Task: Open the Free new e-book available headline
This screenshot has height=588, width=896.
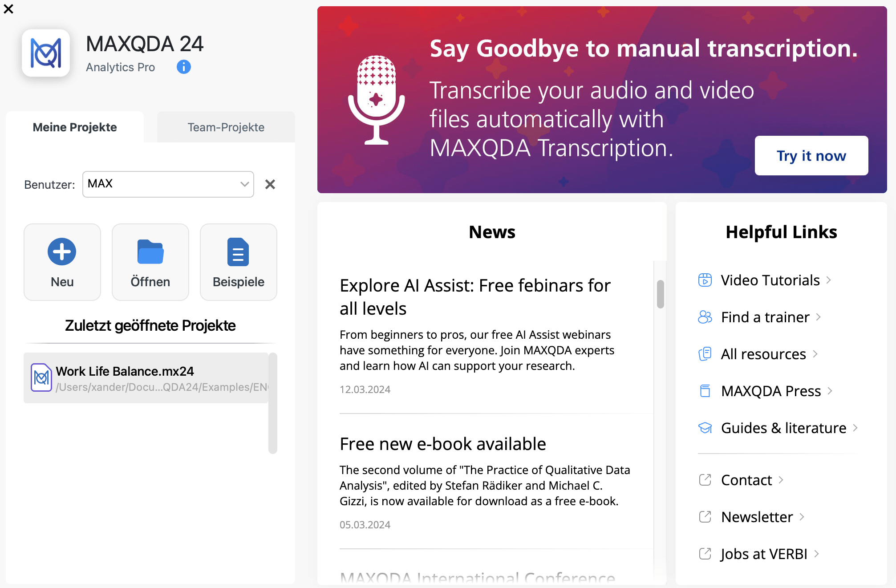Action: tap(443, 444)
